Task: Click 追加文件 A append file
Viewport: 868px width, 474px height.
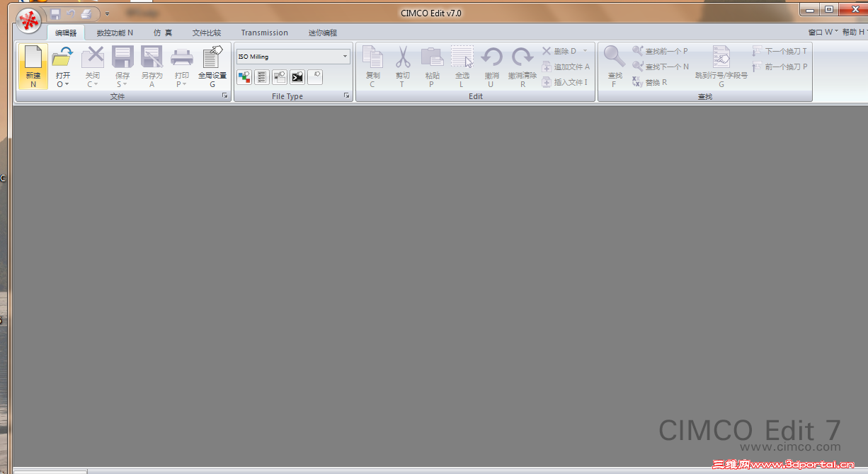Action: point(566,67)
